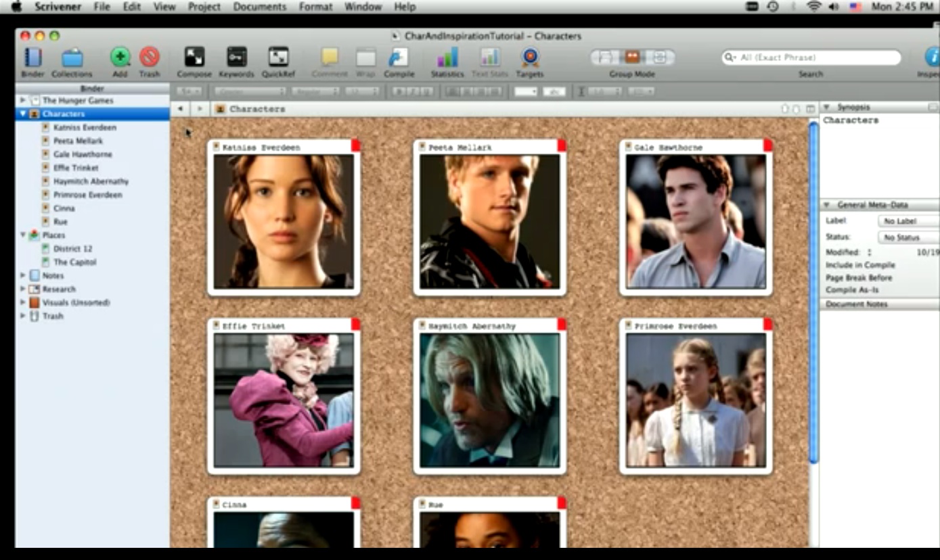940x560 pixels.
Task: Click the project search field
Action: pos(811,57)
